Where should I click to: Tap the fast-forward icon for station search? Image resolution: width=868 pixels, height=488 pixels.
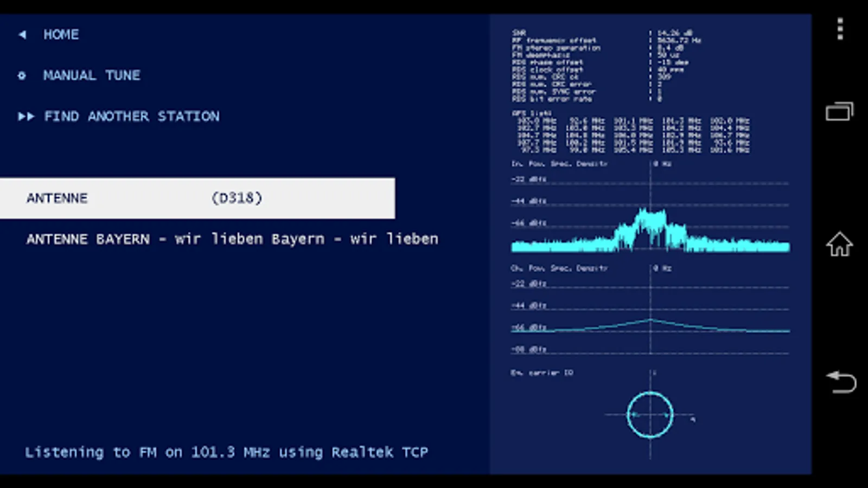[x=26, y=117]
